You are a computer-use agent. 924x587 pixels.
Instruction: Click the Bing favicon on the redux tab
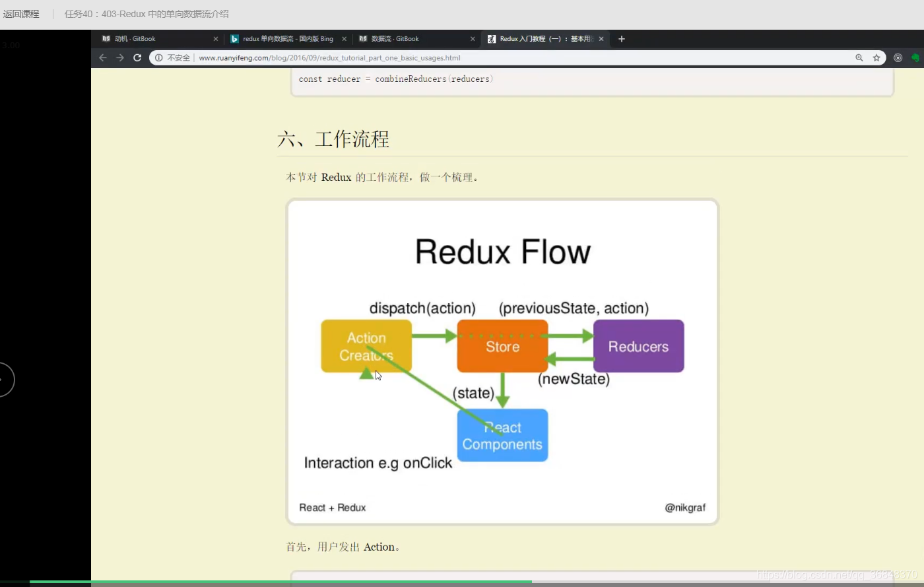tap(235, 38)
